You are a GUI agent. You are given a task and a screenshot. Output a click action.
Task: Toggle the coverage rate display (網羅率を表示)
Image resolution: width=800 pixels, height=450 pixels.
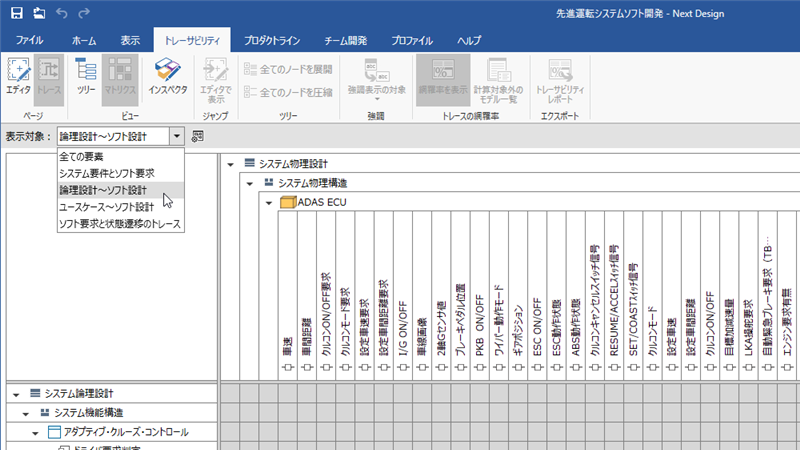tap(443, 76)
